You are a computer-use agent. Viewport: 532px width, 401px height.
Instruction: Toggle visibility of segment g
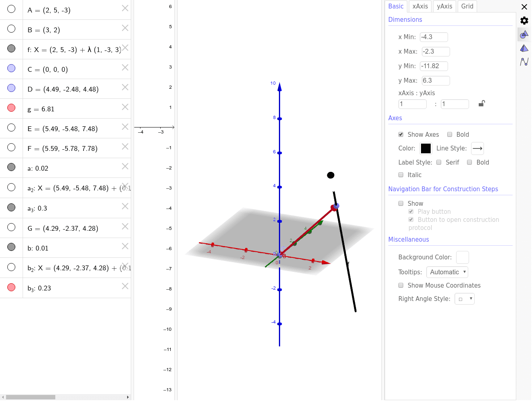pyautogui.click(x=11, y=108)
